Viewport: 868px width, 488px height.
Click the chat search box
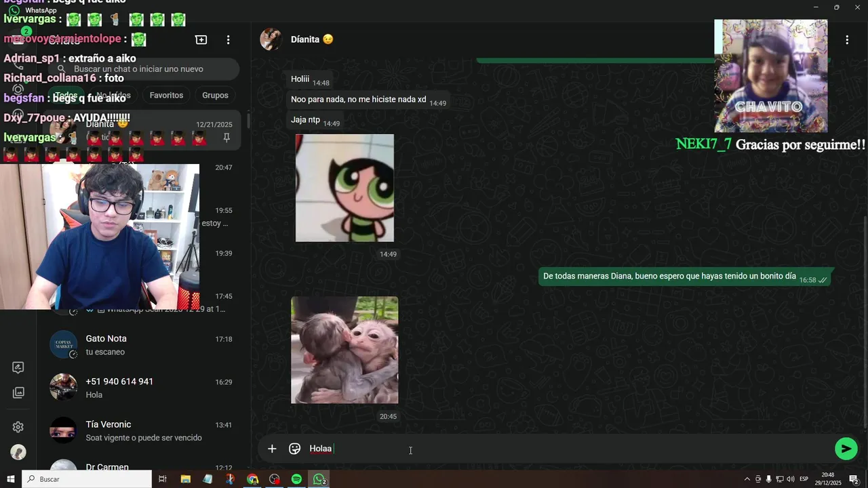pyautogui.click(x=143, y=69)
